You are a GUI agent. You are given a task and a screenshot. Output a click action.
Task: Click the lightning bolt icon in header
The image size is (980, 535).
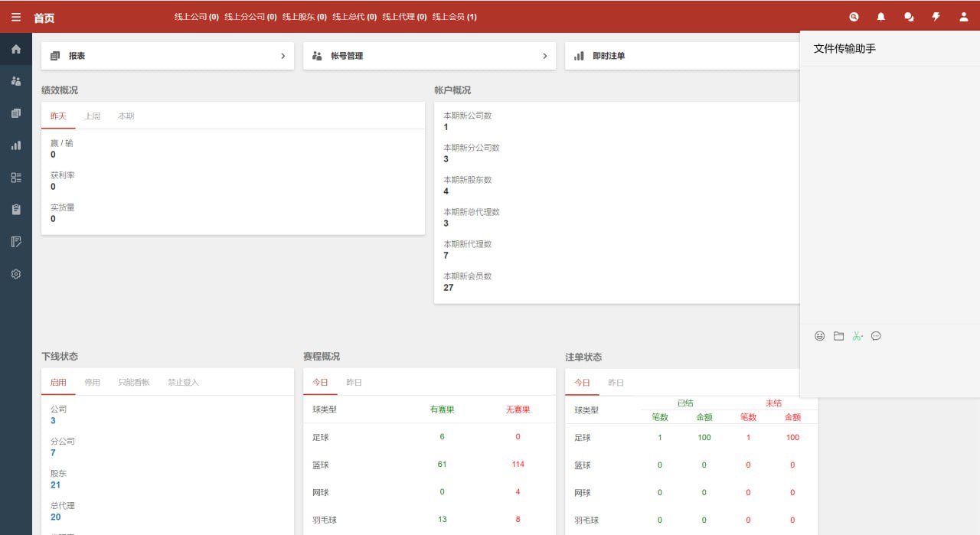point(936,17)
